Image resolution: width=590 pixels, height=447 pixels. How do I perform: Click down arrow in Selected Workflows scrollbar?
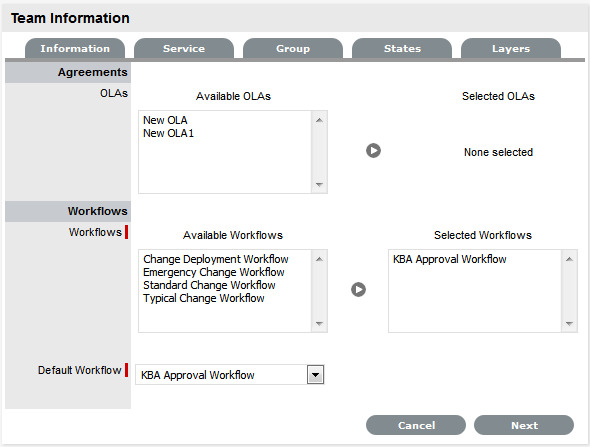[569, 324]
